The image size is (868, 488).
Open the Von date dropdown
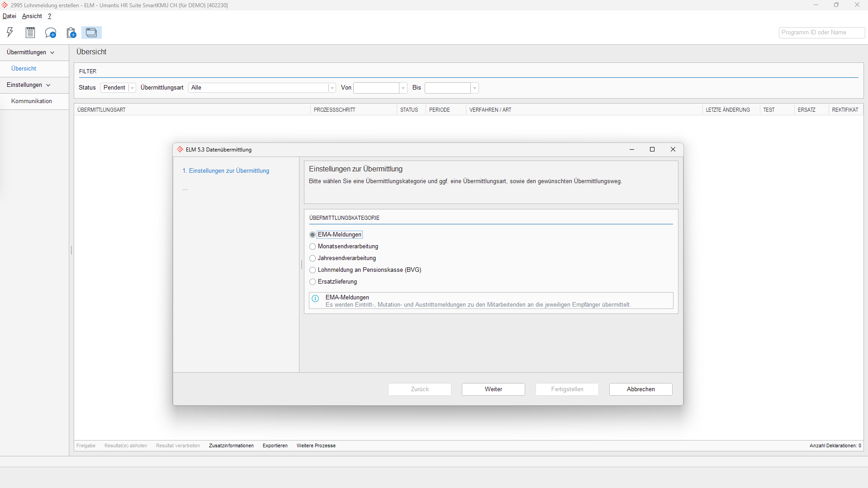click(x=403, y=88)
